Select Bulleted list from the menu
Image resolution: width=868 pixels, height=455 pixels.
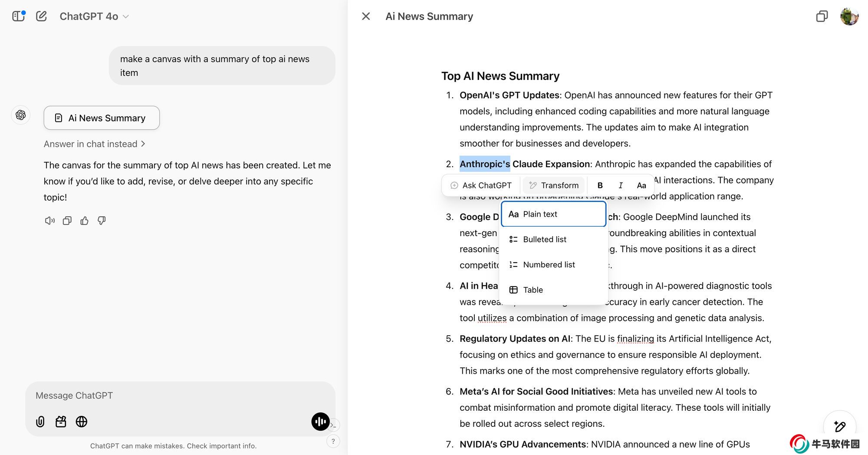[544, 239]
